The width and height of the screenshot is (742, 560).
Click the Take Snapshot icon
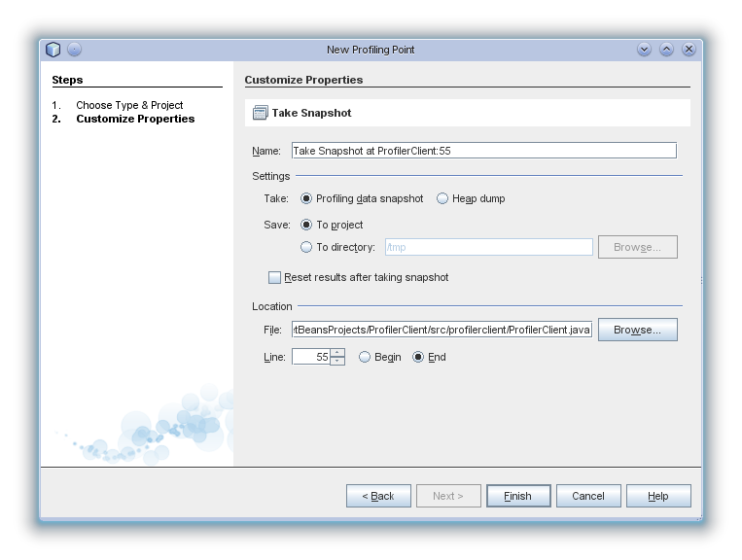[260, 113]
